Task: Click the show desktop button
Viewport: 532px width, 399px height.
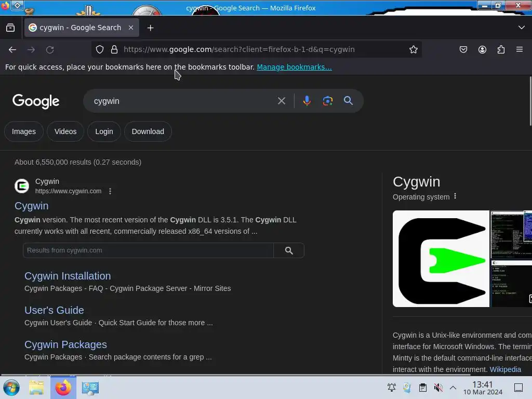Action: click(518, 388)
